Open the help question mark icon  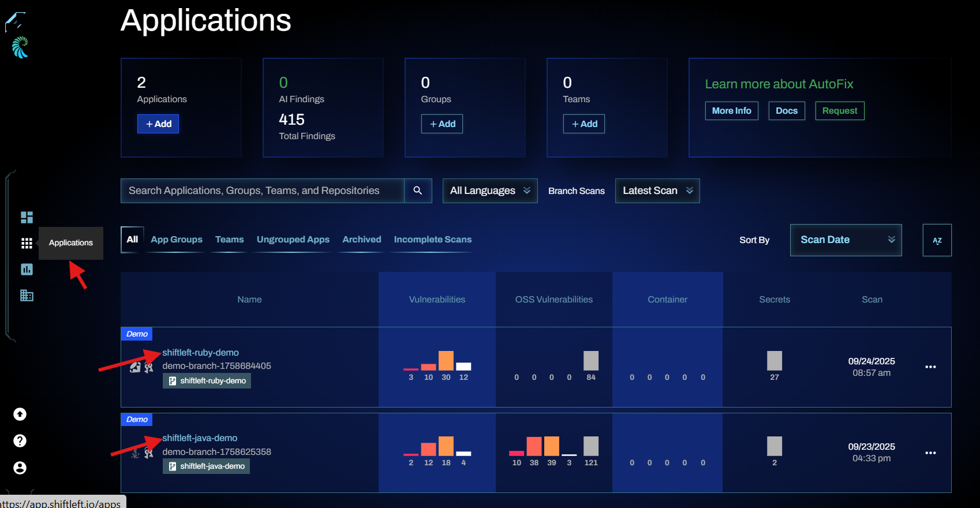point(20,441)
